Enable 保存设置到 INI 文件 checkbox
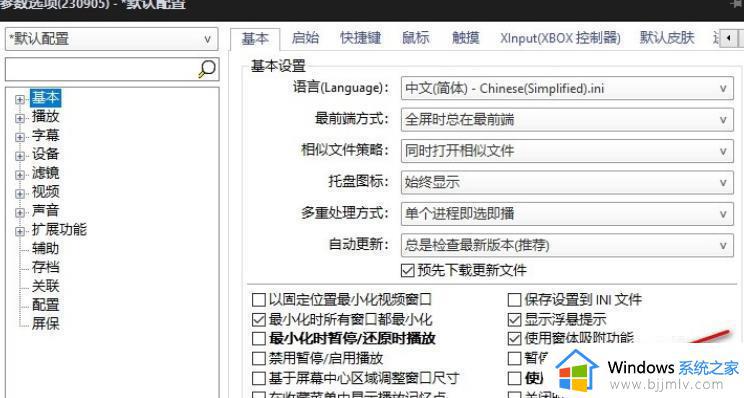 click(514, 300)
